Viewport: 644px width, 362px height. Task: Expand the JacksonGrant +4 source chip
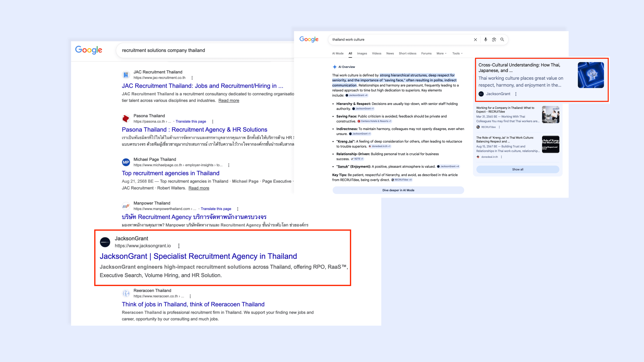(x=357, y=95)
